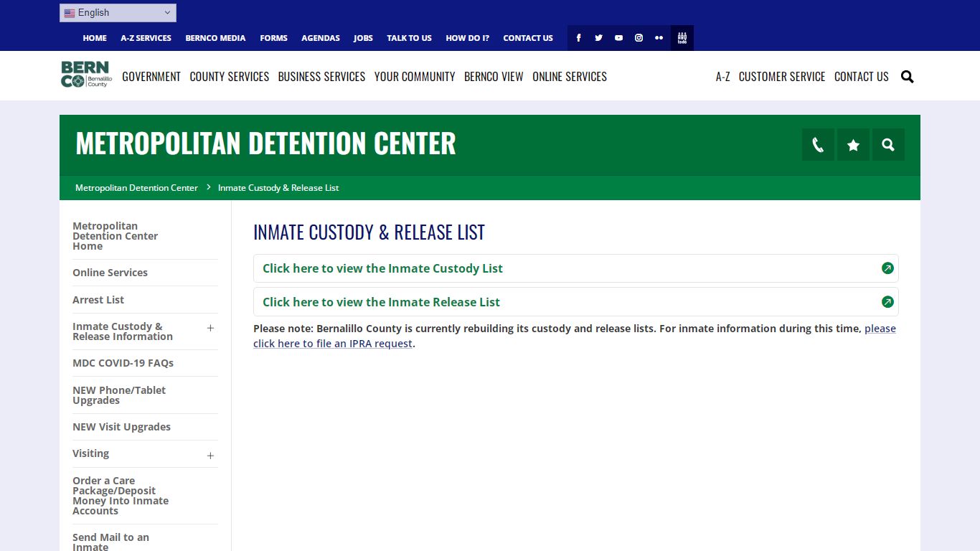Open Arrest List in sidebar
This screenshot has height=551, width=980.
pos(98,300)
